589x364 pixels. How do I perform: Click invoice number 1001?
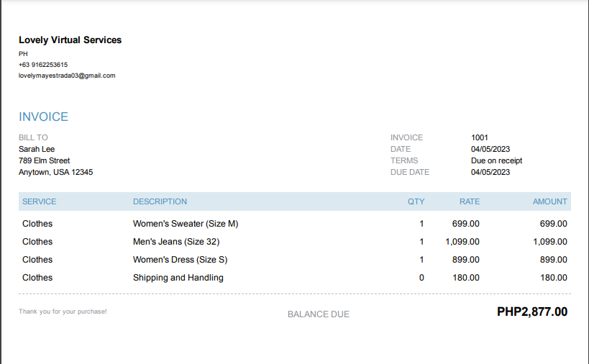coord(480,137)
